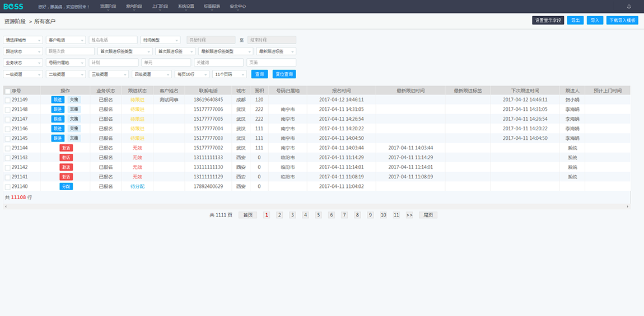Image resolution: width=644 pixels, height=316 pixels.
Task: Click the 设置显示字段 button
Action: pos(548,21)
